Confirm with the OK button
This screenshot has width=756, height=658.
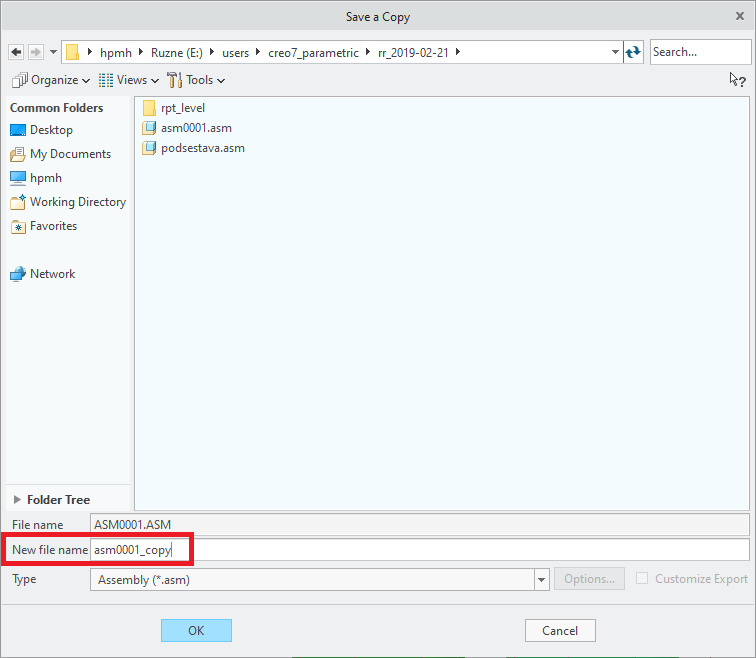pyautogui.click(x=196, y=631)
